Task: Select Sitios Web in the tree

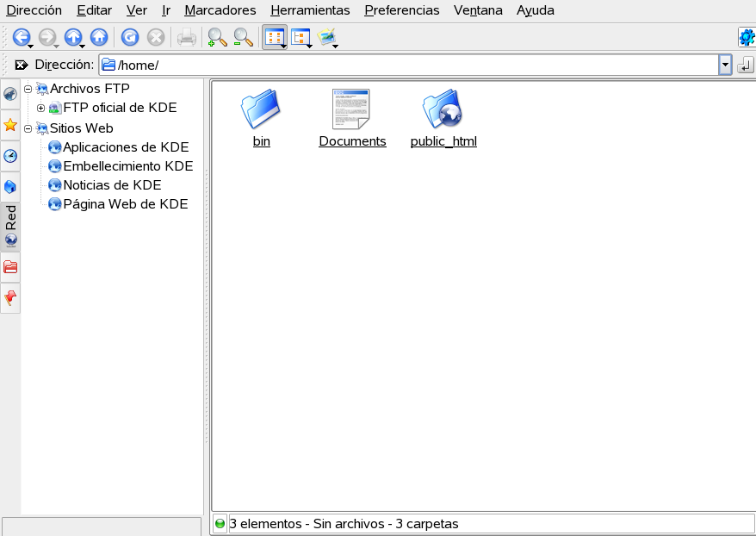Action: (82, 128)
